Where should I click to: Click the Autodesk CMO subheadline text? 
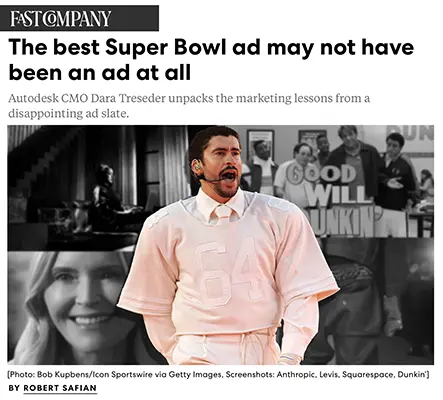[189, 106]
